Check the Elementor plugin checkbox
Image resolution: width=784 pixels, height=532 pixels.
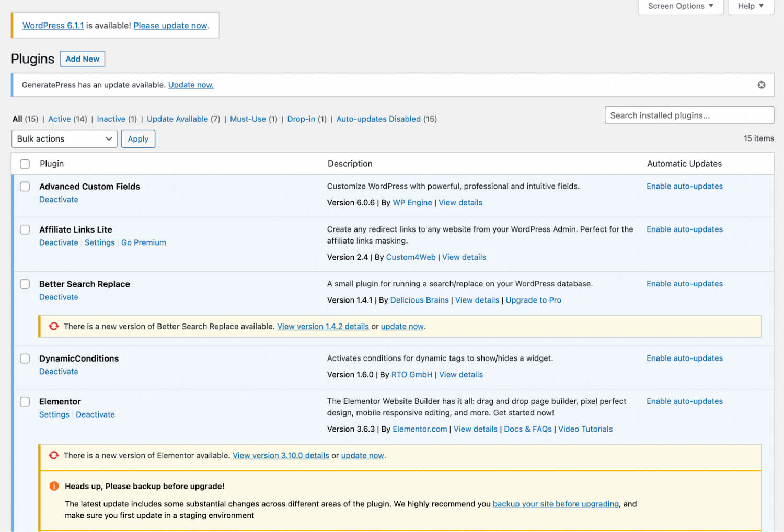25,401
